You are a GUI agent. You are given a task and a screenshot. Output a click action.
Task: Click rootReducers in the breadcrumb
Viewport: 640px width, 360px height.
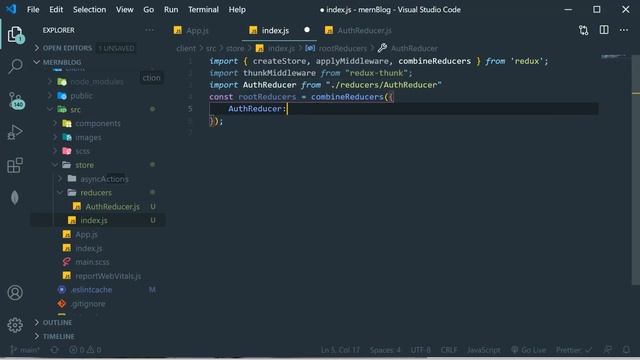pyautogui.click(x=342, y=48)
